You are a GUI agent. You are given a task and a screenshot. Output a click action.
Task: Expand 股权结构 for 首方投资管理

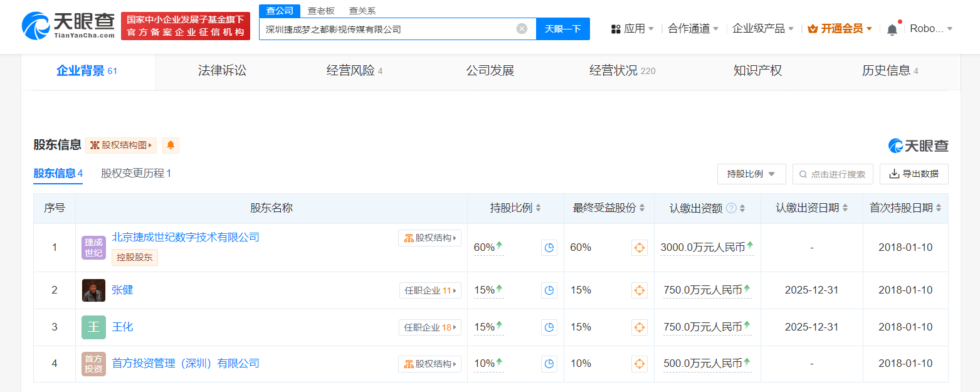tap(430, 364)
